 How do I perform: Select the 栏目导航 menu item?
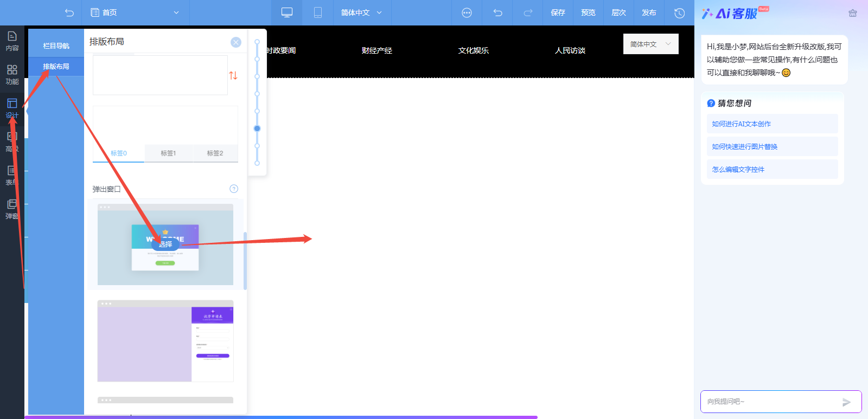tap(56, 46)
